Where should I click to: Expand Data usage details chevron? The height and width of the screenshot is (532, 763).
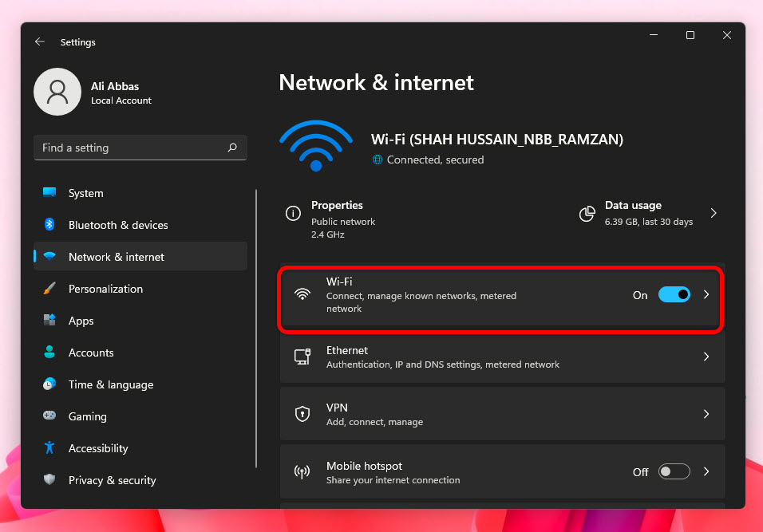(714, 214)
